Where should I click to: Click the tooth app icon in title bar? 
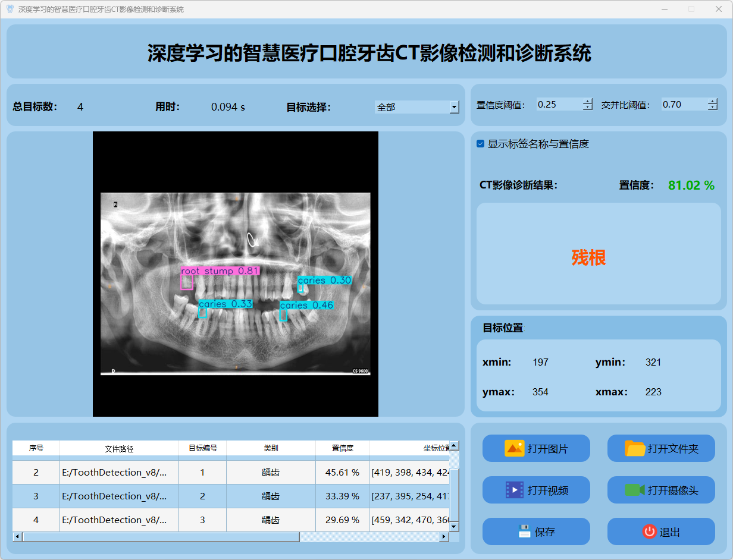coord(10,9)
